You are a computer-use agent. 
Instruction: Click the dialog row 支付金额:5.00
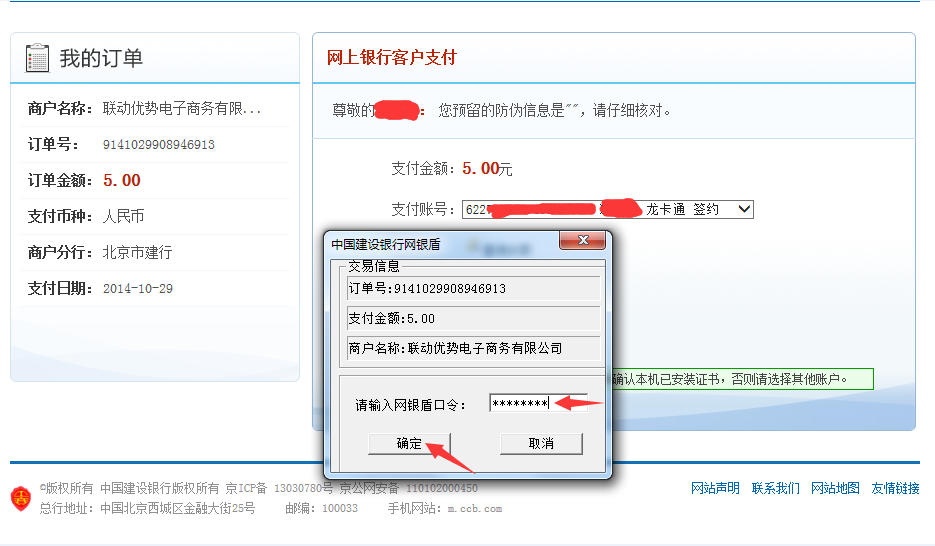click(473, 318)
